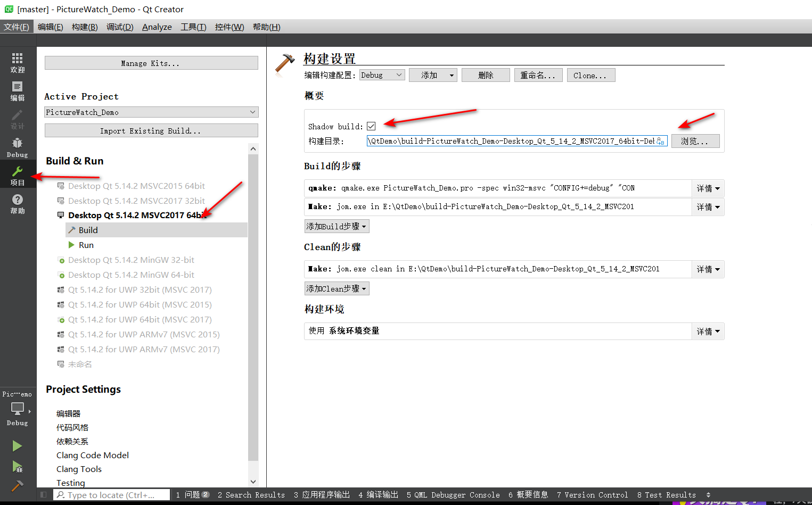Build the project with hammer icon
812x505 pixels.
coord(18,486)
